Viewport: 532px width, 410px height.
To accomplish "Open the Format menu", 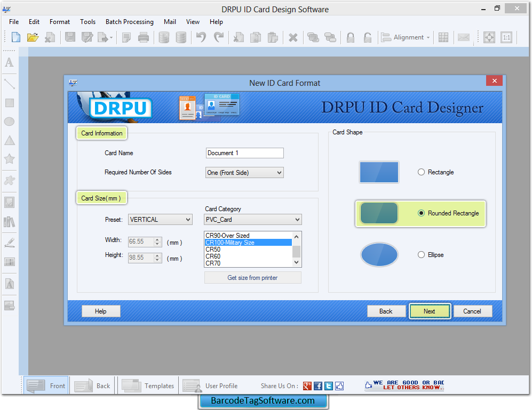I will click(x=60, y=22).
